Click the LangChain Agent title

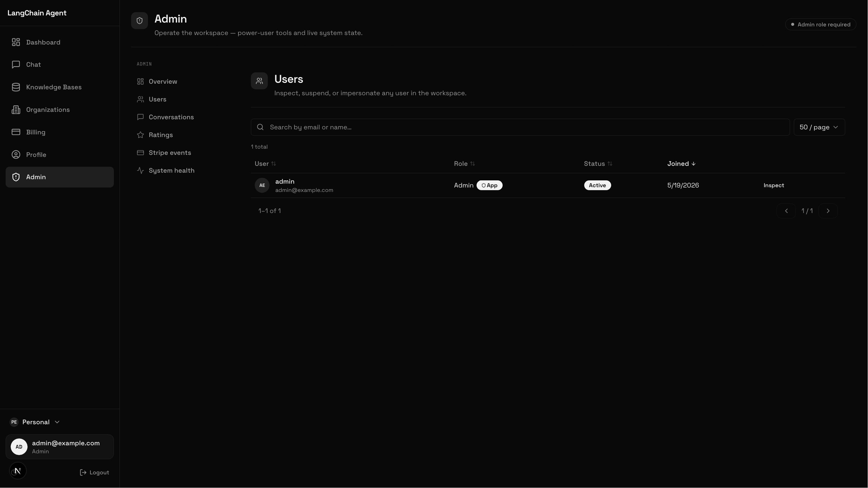point(37,13)
